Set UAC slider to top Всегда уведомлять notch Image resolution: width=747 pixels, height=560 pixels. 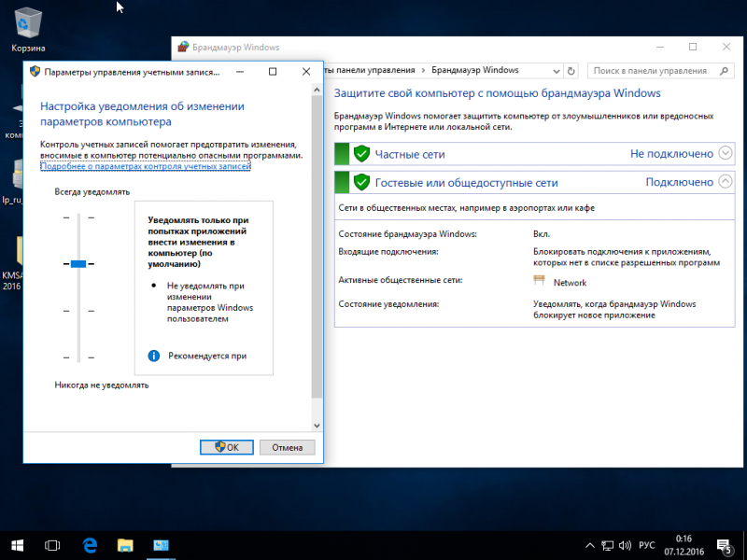78,217
